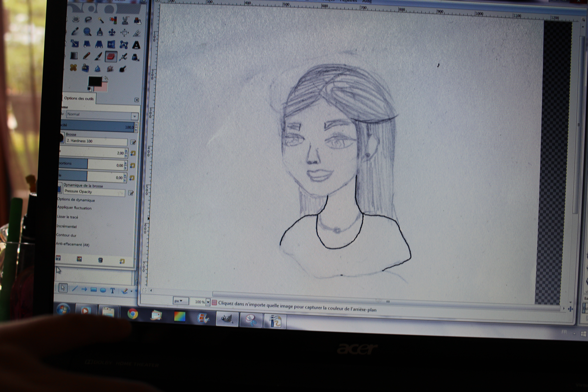
Task: Edit the 2. Hardness 100 brush
Action: pyautogui.click(x=133, y=142)
